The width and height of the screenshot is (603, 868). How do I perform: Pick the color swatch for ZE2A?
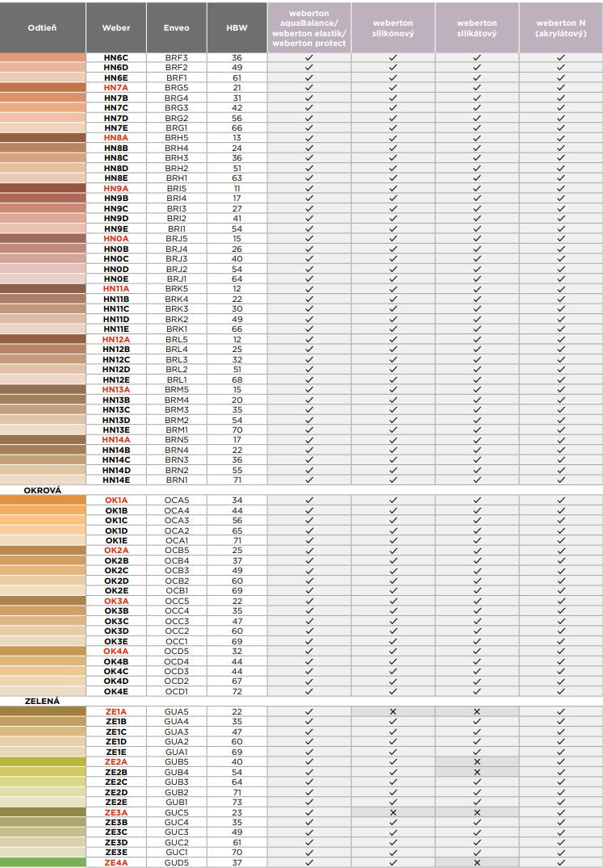pos(43,761)
